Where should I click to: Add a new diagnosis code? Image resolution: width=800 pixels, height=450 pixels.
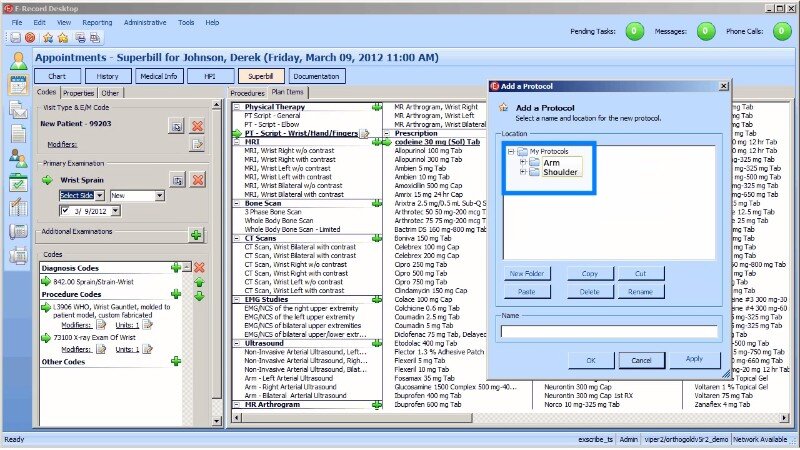click(176, 267)
